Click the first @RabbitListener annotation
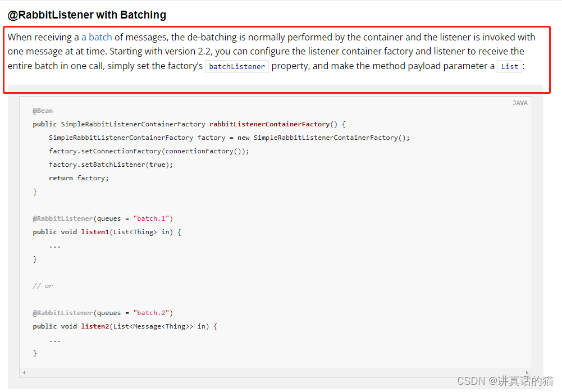 coord(63,218)
